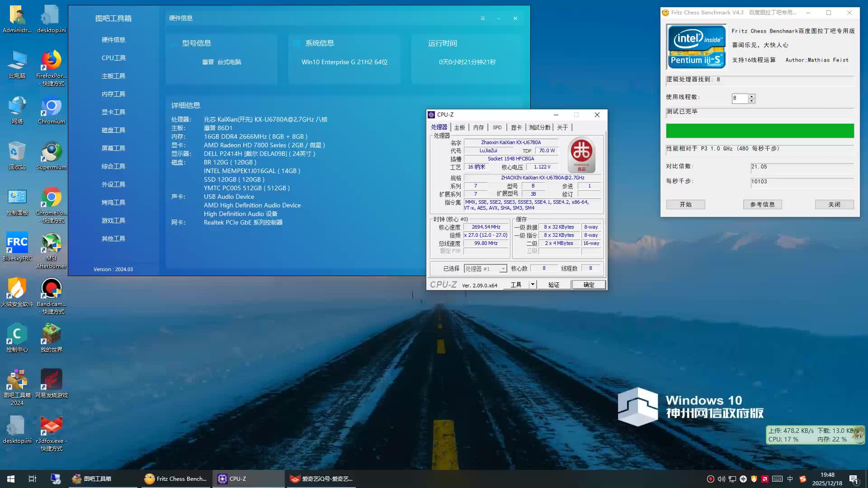Decrease thread count with down arrow
Screen dimensions: 868x488
tap(751, 101)
